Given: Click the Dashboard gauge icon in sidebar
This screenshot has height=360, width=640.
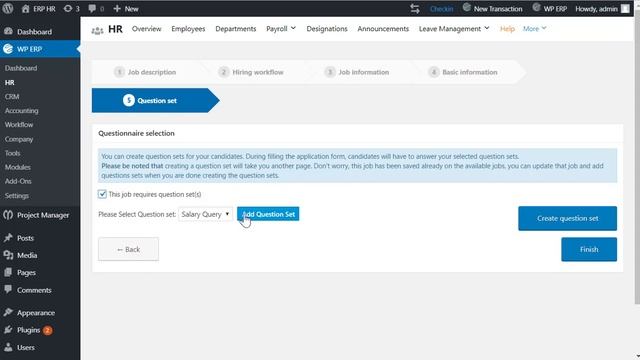Looking at the screenshot, I should click(x=8, y=31).
